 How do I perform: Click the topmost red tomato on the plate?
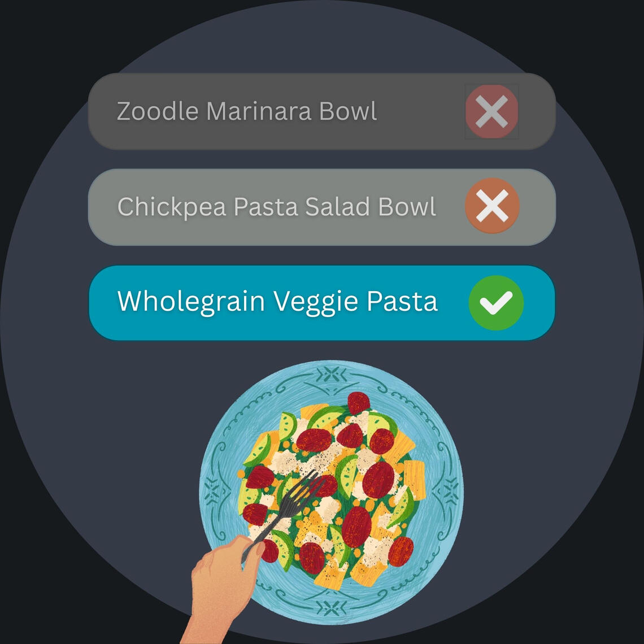pyautogui.click(x=358, y=403)
